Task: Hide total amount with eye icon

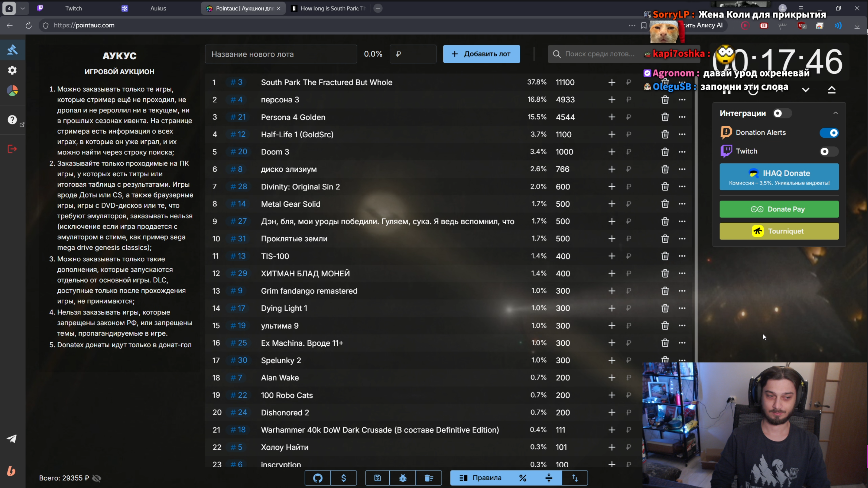Action: click(97, 478)
